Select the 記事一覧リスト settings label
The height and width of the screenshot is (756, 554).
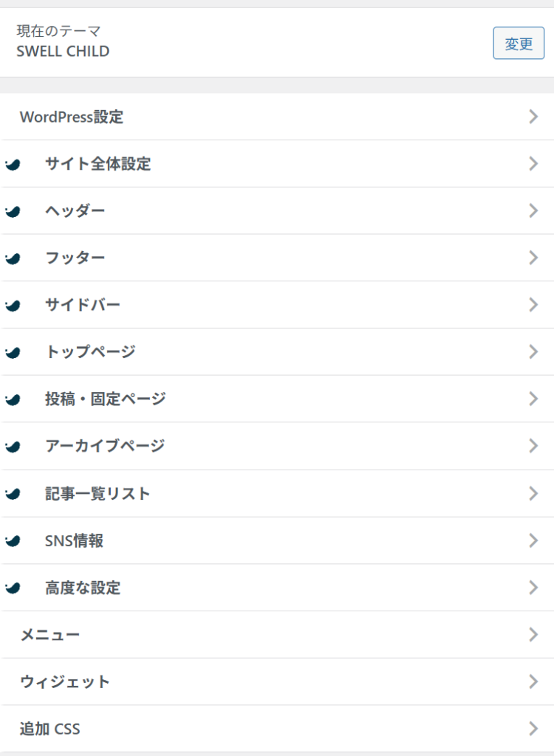point(98,493)
